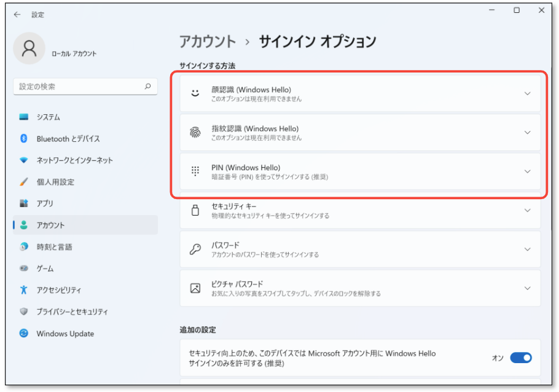Click PIN (Windows Hello) title text

tap(246, 167)
